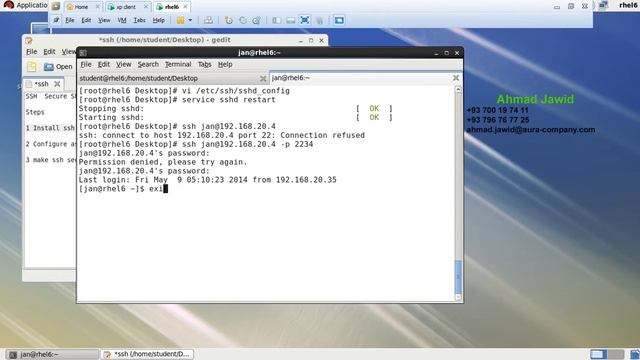The height and width of the screenshot is (360, 640).
Task: Open the File menu in gedit window
Action: tap(31, 52)
